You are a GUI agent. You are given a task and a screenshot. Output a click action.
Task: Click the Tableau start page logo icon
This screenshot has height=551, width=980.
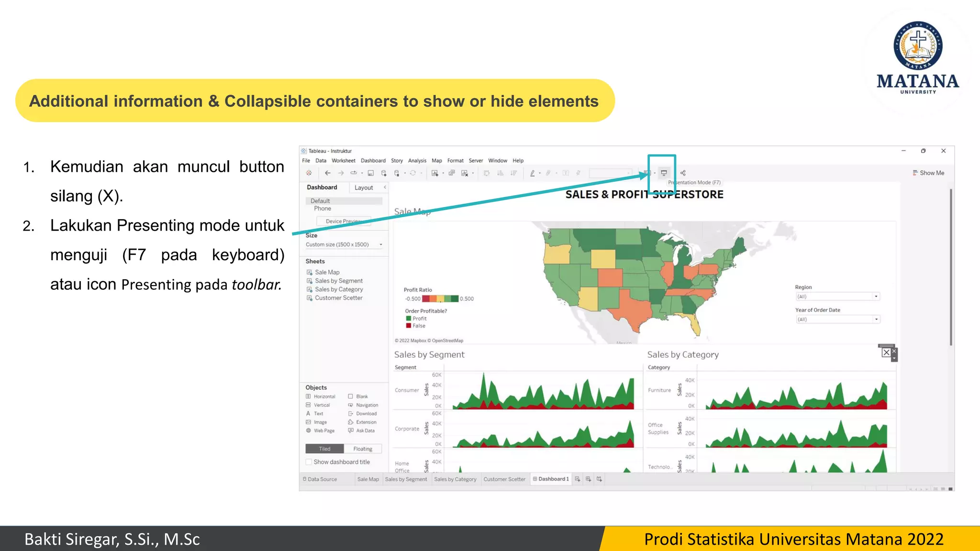[x=309, y=173]
